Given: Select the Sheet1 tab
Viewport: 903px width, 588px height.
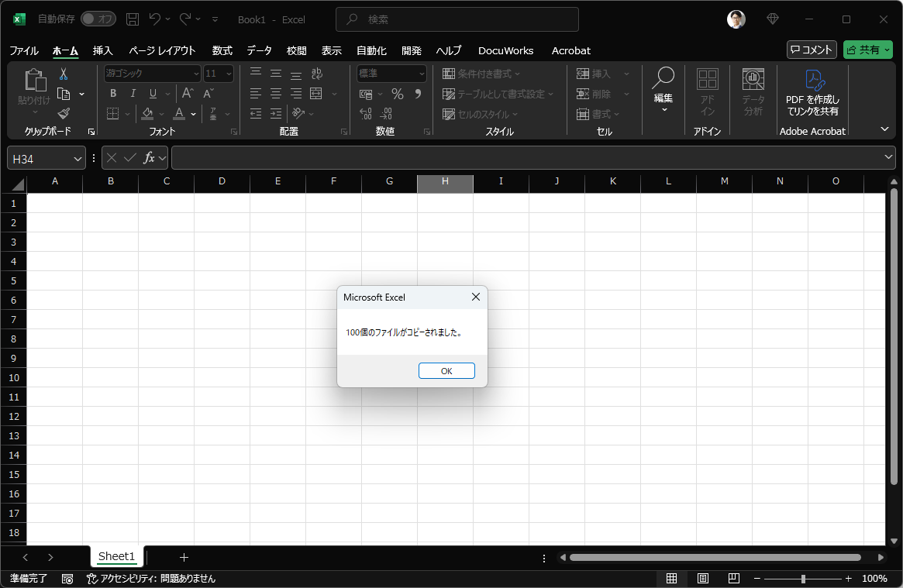Looking at the screenshot, I should (x=116, y=556).
